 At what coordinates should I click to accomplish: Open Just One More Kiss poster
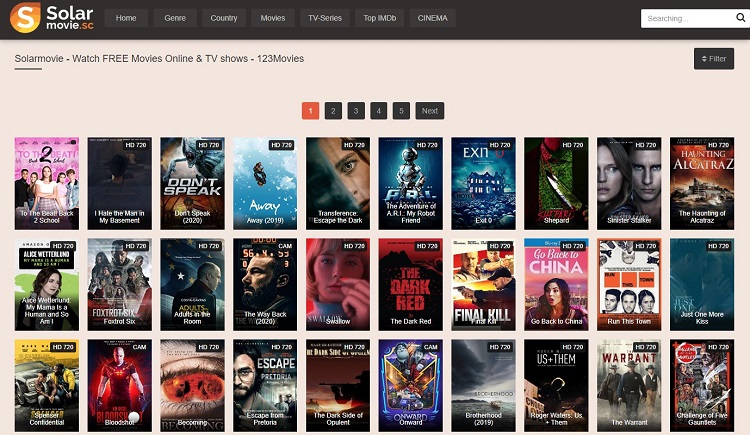point(702,284)
